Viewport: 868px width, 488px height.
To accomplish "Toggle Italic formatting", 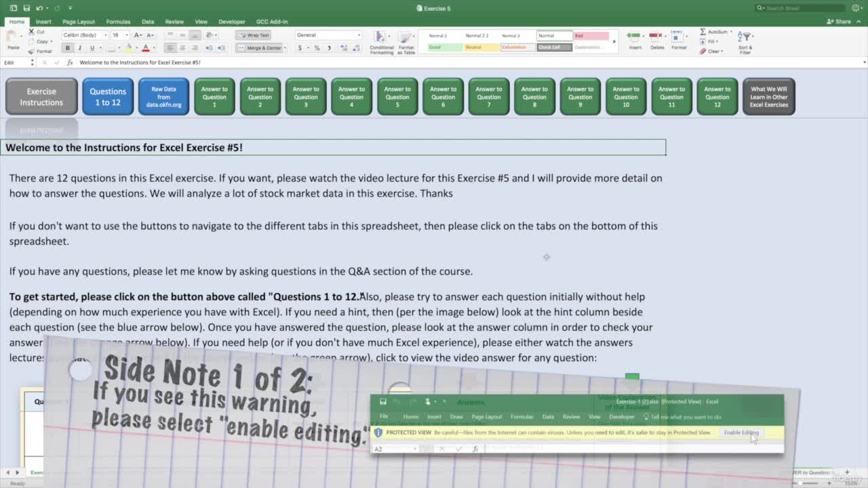I will pyautogui.click(x=79, y=47).
